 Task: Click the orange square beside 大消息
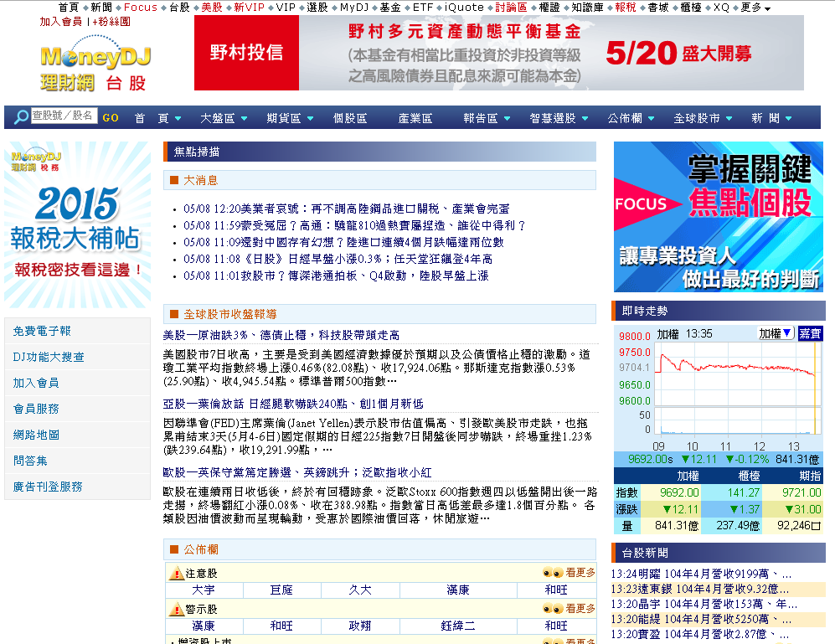click(174, 180)
